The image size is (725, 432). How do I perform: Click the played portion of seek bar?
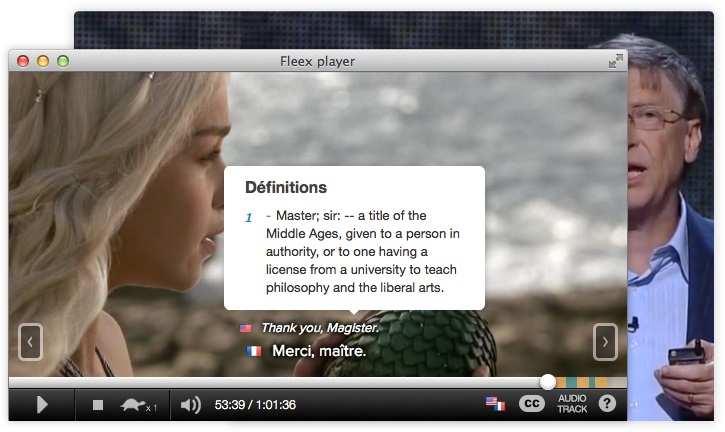tap(274, 382)
